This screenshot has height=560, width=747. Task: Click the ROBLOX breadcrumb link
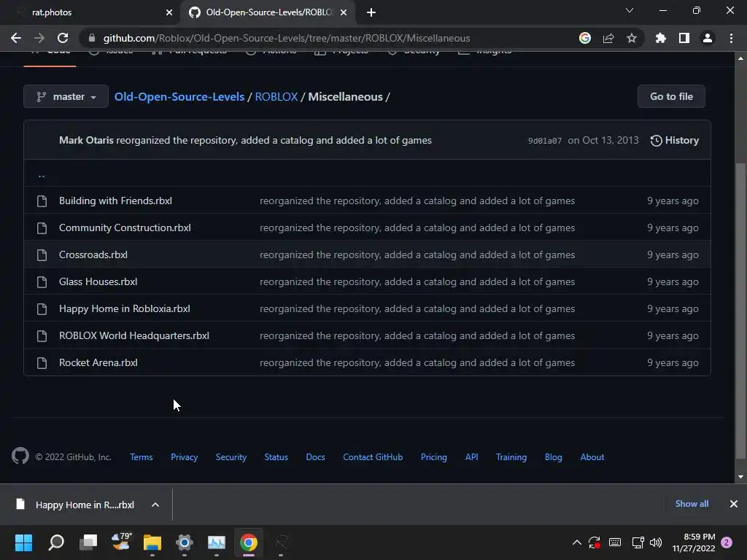[x=276, y=97]
